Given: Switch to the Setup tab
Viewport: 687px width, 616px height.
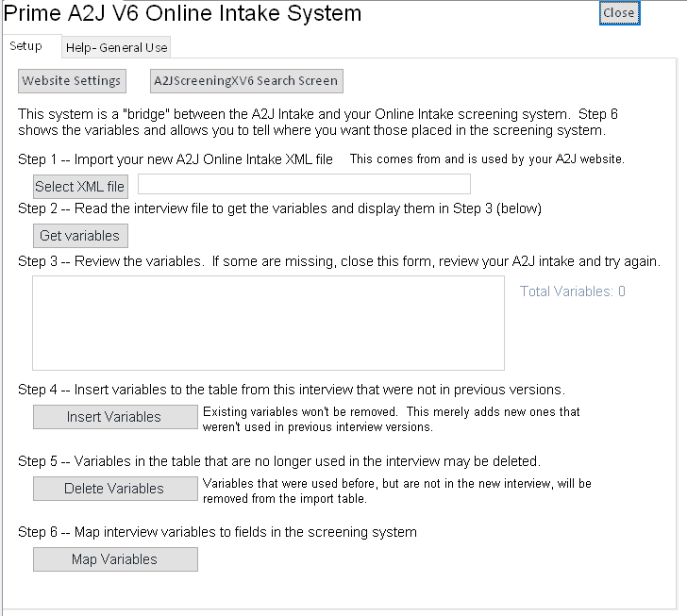Looking at the screenshot, I should point(26,46).
